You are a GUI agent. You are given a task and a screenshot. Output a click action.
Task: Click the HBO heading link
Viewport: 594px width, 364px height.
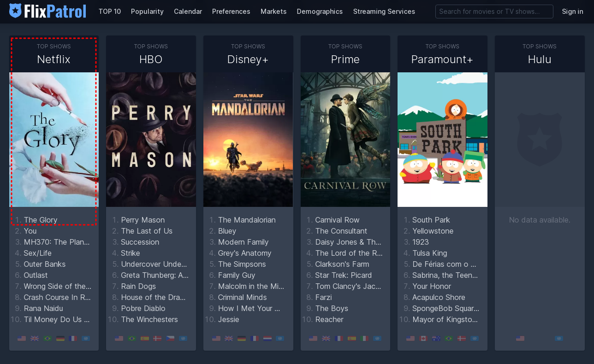pyautogui.click(x=151, y=59)
